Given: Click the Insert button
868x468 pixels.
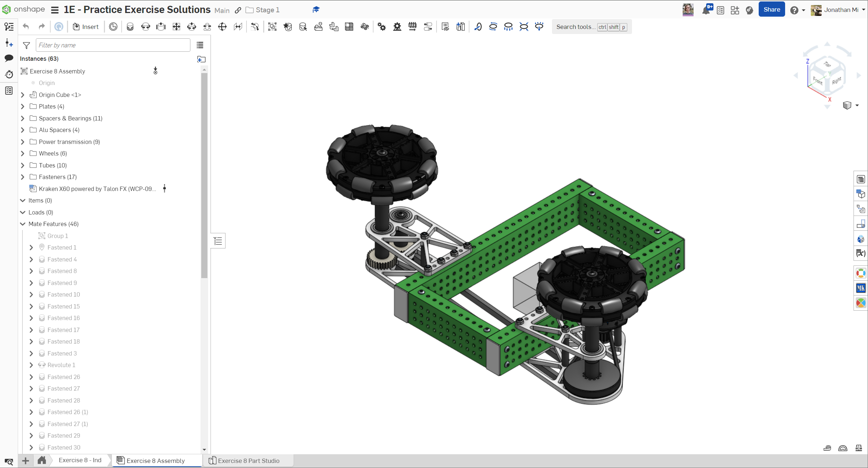Looking at the screenshot, I should [86, 27].
